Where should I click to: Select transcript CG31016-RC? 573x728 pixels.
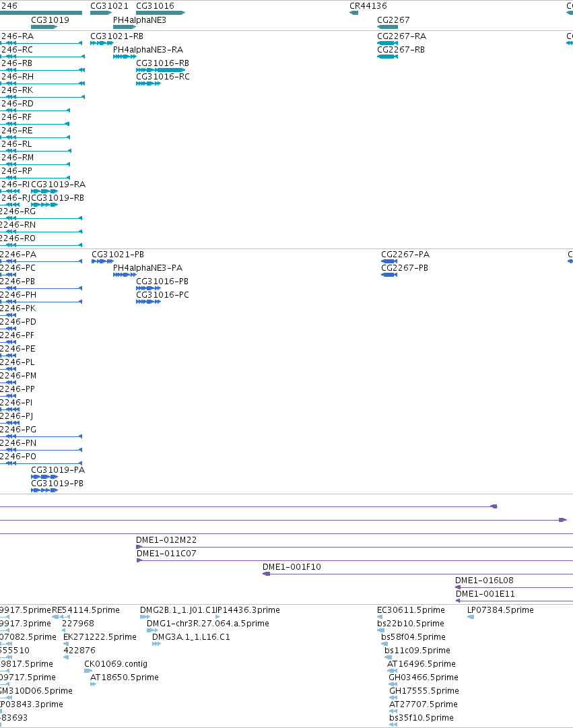coord(162,76)
